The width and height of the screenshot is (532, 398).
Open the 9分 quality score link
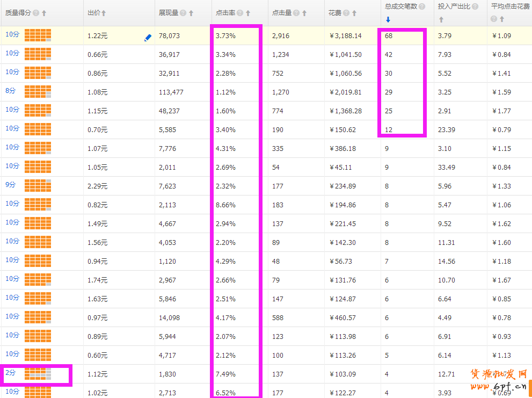tap(11, 185)
